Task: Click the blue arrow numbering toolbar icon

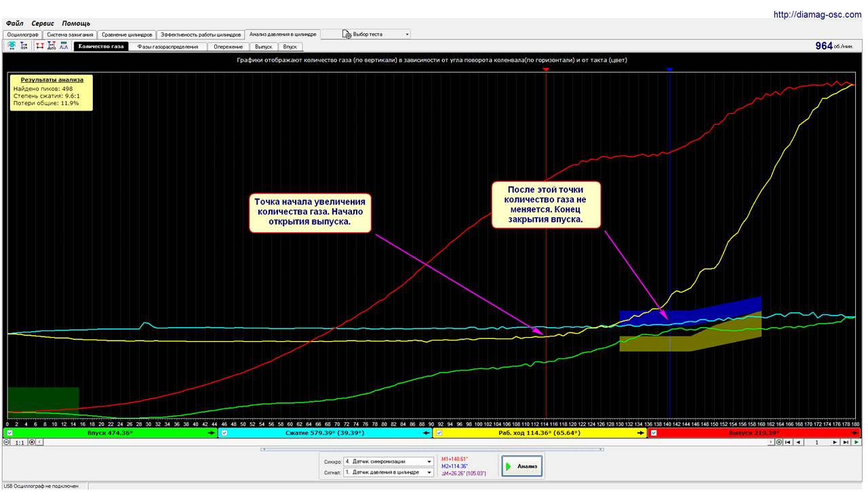Action: (24, 46)
